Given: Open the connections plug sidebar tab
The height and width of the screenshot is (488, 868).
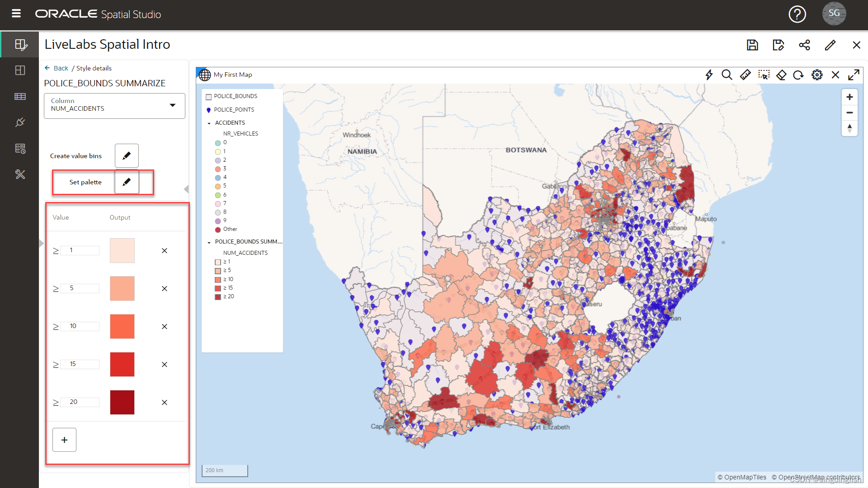Looking at the screenshot, I should pos(20,122).
